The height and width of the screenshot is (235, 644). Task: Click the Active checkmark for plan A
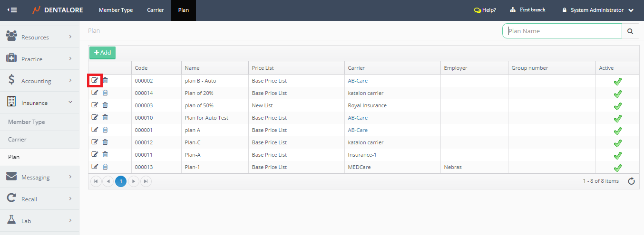(617, 131)
